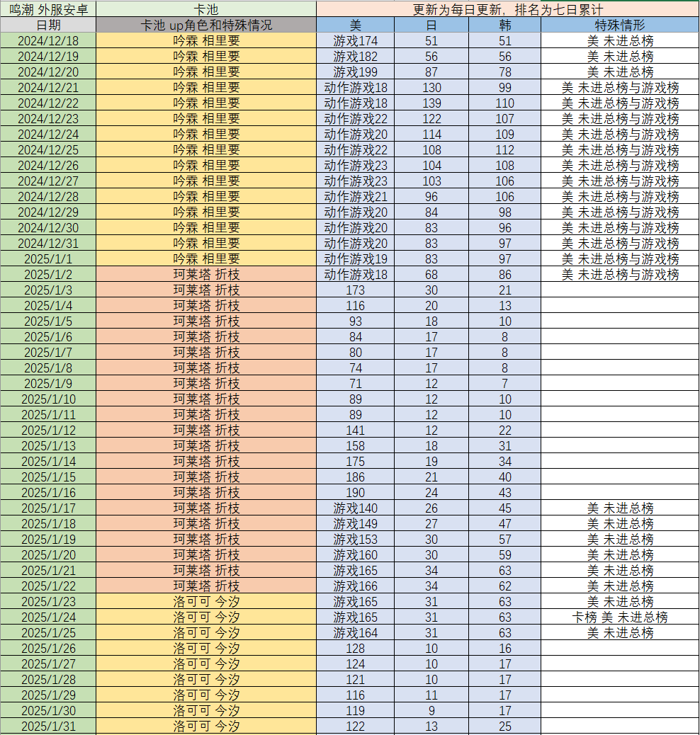Click 珂莱塔 折枝 cell in the 2025/1/2 row
700x735 pixels.
coord(206,275)
